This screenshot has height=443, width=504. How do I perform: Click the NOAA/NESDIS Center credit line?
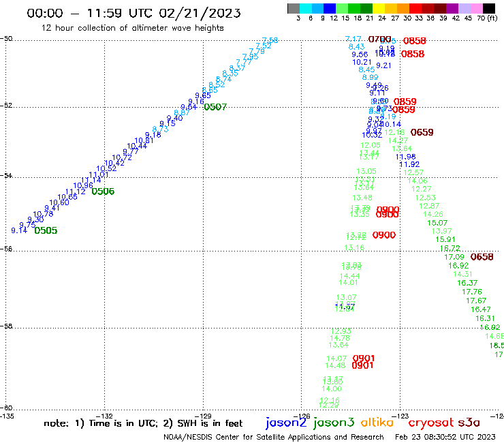tap(274, 438)
